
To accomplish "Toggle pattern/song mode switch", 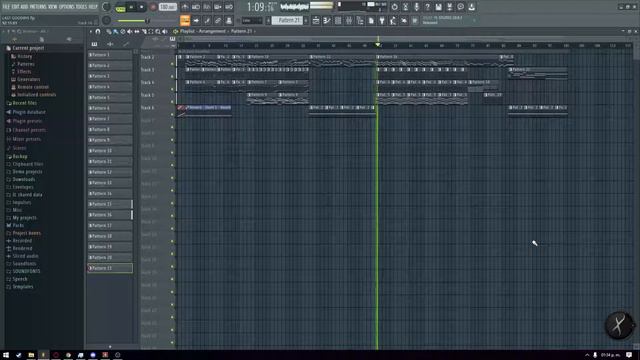I will coord(120,7).
